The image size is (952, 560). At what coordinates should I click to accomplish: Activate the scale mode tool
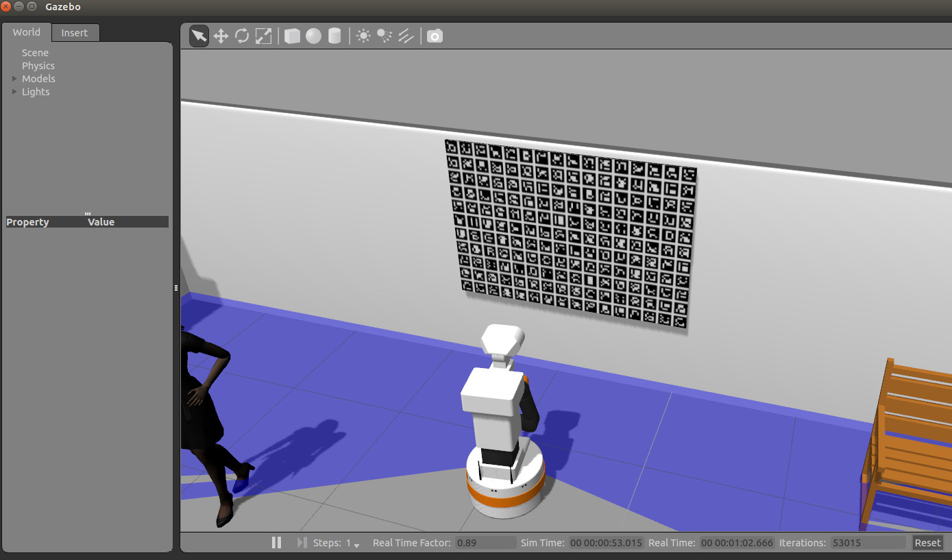(x=263, y=36)
